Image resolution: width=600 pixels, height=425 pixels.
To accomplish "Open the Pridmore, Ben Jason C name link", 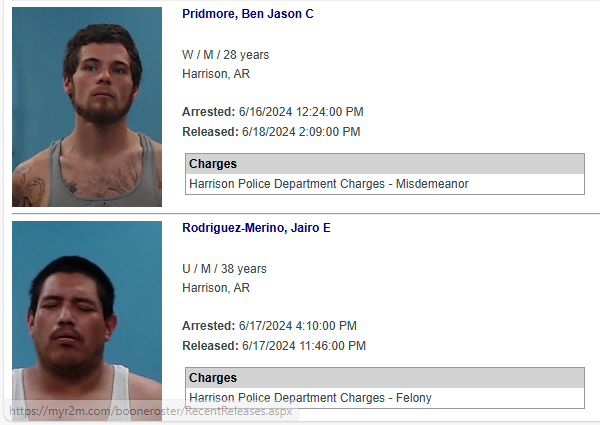I will (248, 14).
